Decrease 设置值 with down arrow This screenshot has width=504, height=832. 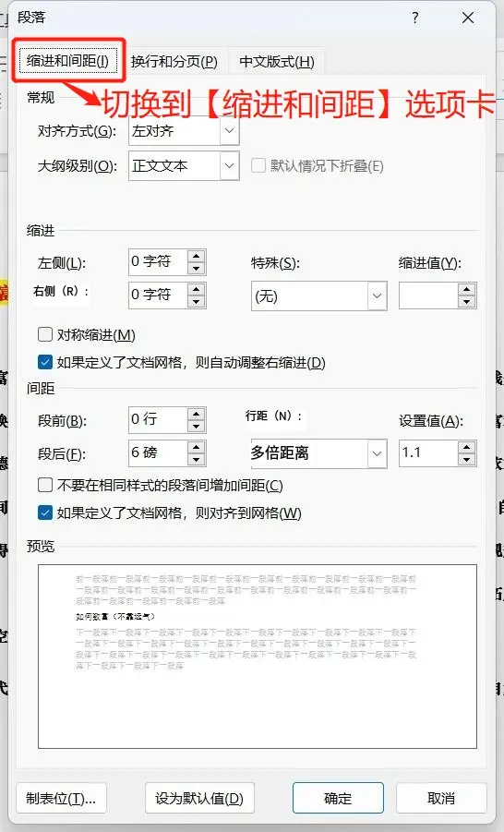click(467, 459)
